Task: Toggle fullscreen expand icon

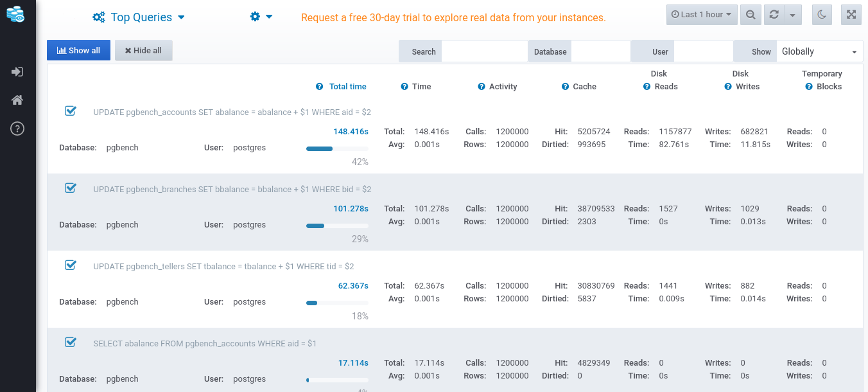Action: pyautogui.click(x=851, y=15)
